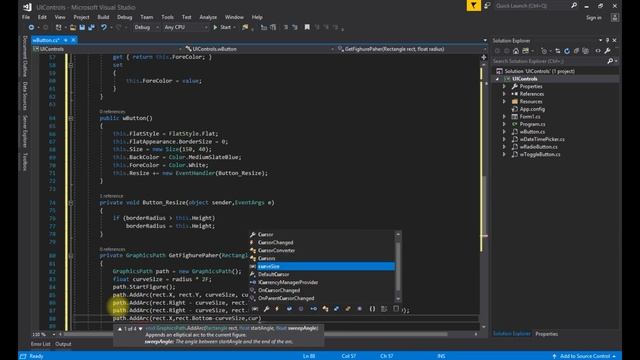Image resolution: width=640 pixels, height=360 pixels.
Task: Click the Solution Explorer search magnifier icon
Action: (610, 61)
